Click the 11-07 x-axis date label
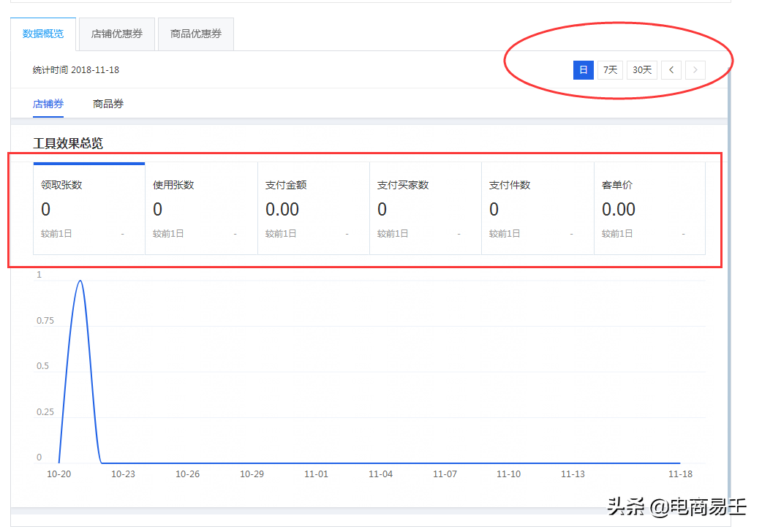The image size is (762, 532). point(445,474)
